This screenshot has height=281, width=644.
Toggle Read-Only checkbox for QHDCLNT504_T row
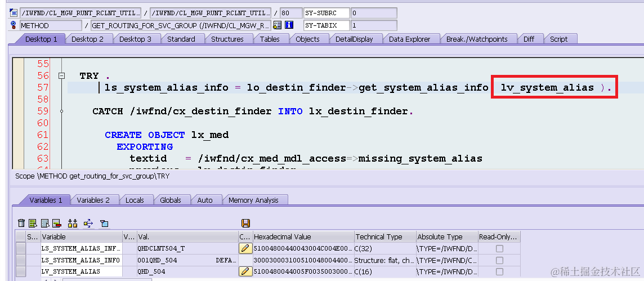pyautogui.click(x=499, y=248)
